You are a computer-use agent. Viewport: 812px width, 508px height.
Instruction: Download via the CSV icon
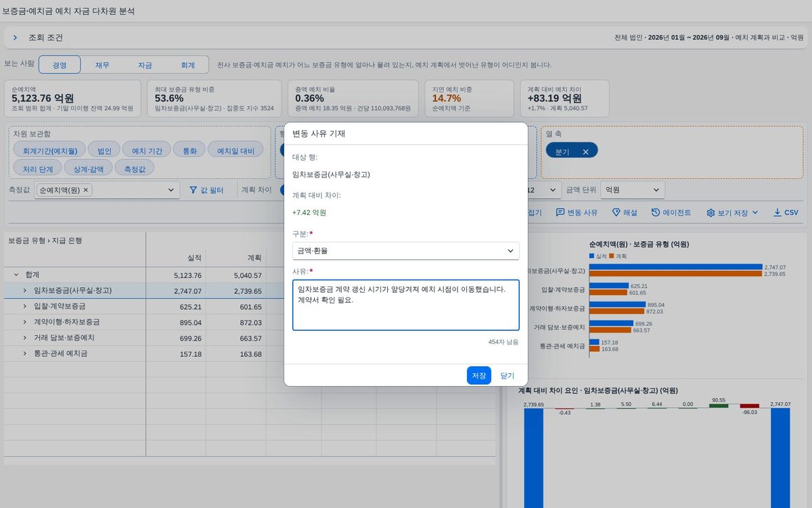click(777, 213)
